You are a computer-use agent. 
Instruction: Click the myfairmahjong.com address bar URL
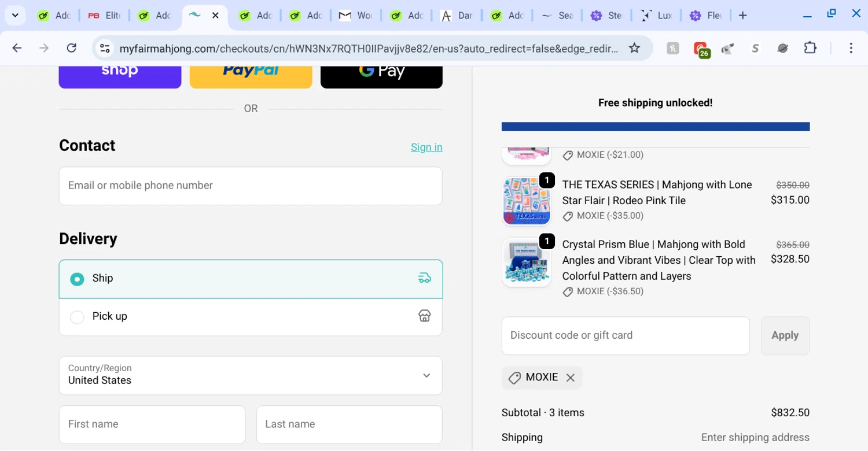(x=369, y=49)
